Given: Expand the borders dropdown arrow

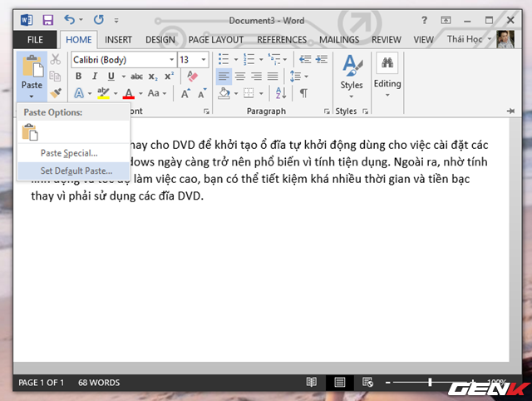Looking at the screenshot, I should click(x=261, y=93).
